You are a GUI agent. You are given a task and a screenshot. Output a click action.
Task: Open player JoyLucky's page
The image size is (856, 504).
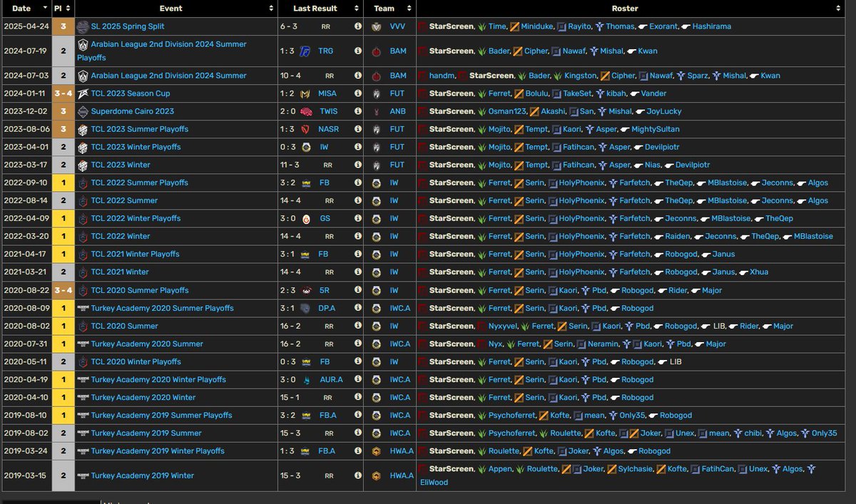tap(663, 111)
